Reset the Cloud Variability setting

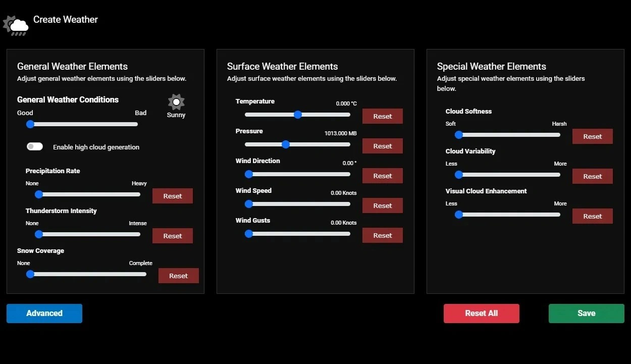click(592, 176)
